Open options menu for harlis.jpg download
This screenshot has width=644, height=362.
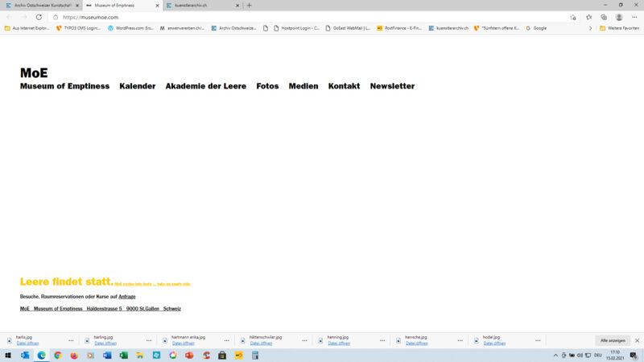pyautogui.click(x=71, y=340)
